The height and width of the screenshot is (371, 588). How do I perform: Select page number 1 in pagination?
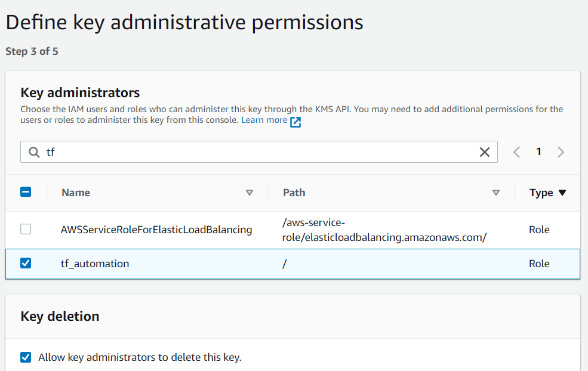[538, 152]
